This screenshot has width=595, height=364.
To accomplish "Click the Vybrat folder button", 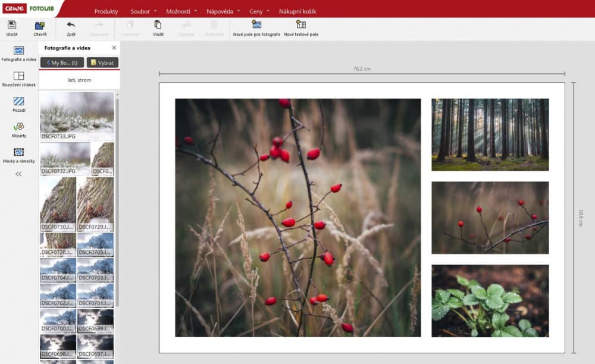I will [x=102, y=62].
